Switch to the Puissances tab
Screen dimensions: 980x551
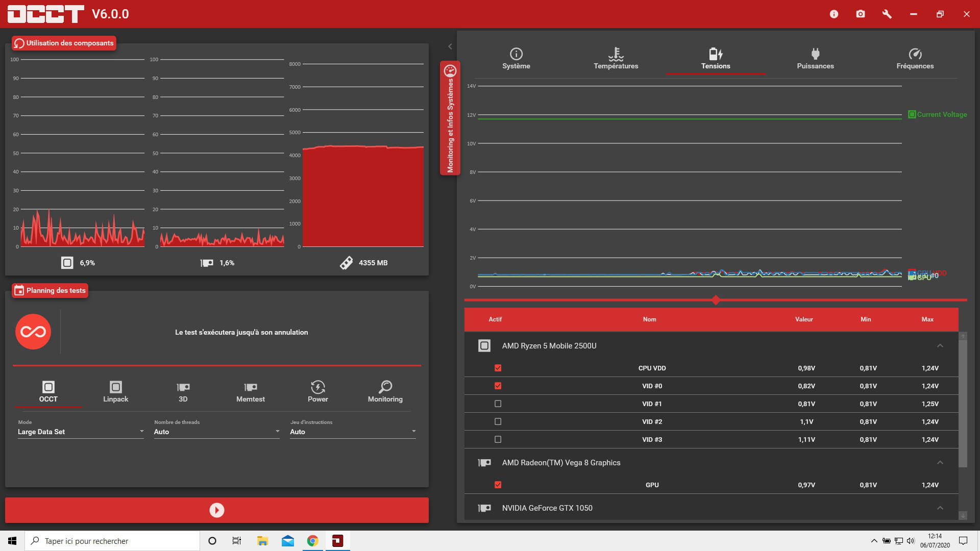815,59
